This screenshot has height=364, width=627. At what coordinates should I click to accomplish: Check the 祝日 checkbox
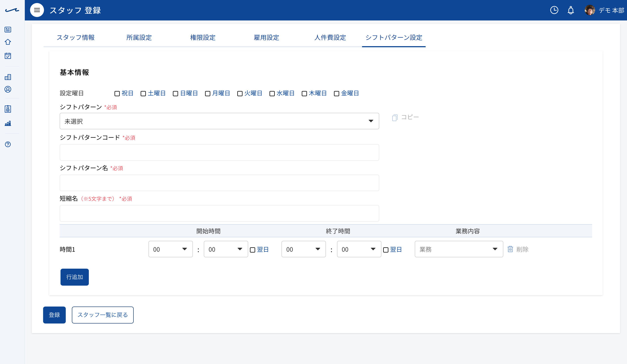[x=117, y=94]
